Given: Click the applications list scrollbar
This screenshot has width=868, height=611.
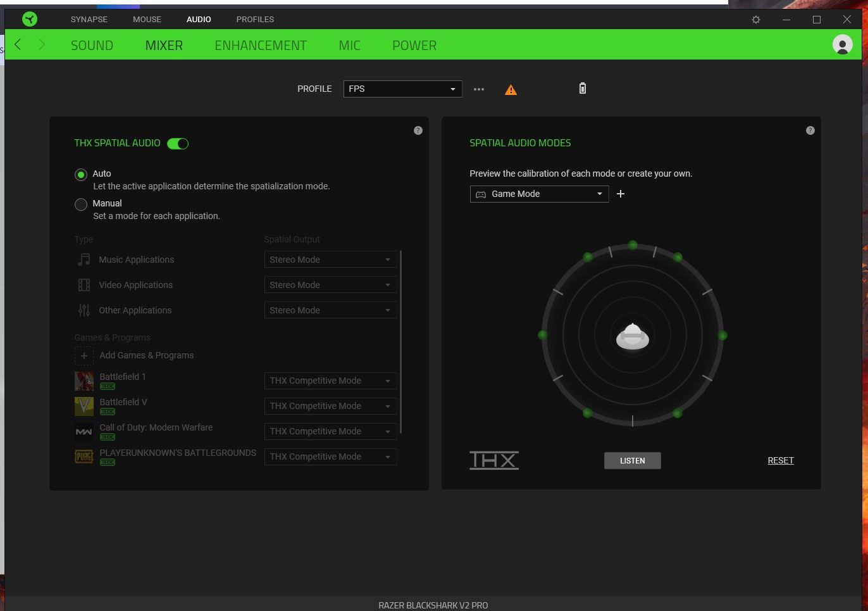Looking at the screenshot, I should pos(401,342).
